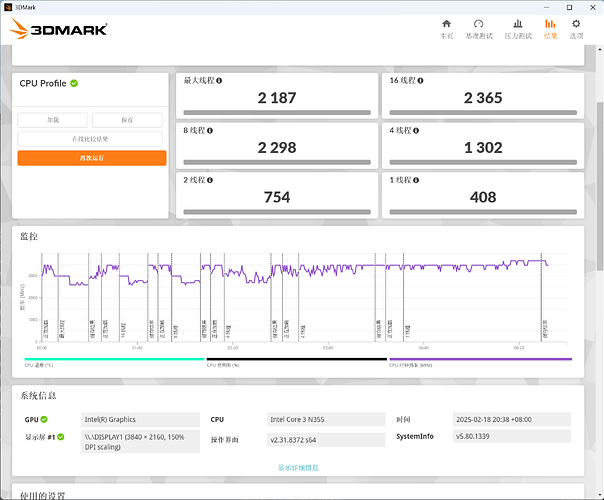Click the info icon beside 8 线程

[x=212, y=131]
